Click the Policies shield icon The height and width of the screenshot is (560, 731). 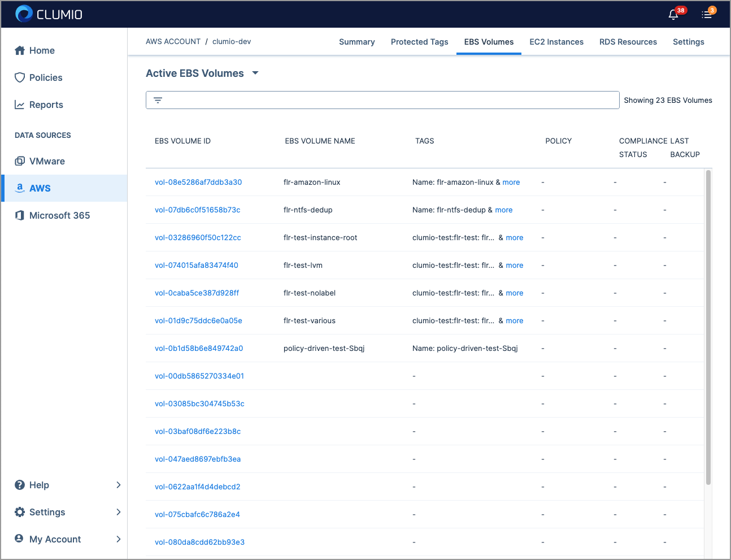click(20, 77)
